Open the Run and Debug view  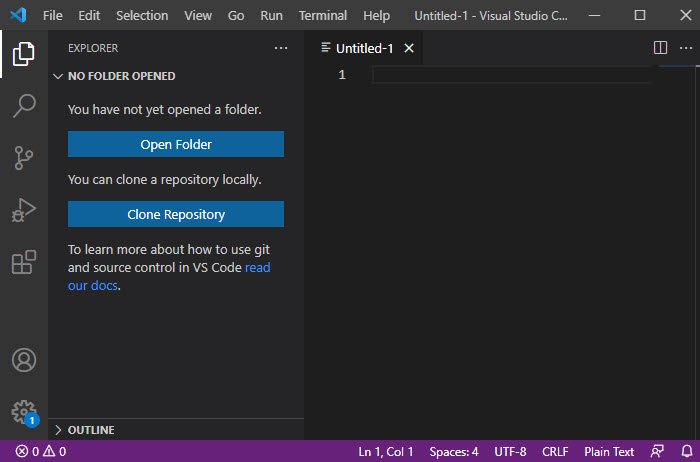[24, 209]
